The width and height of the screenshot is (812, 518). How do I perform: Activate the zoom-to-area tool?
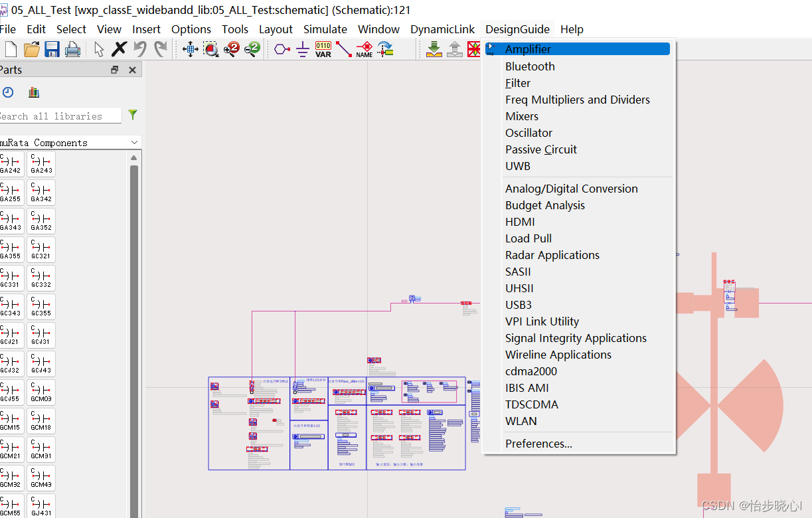coord(211,48)
